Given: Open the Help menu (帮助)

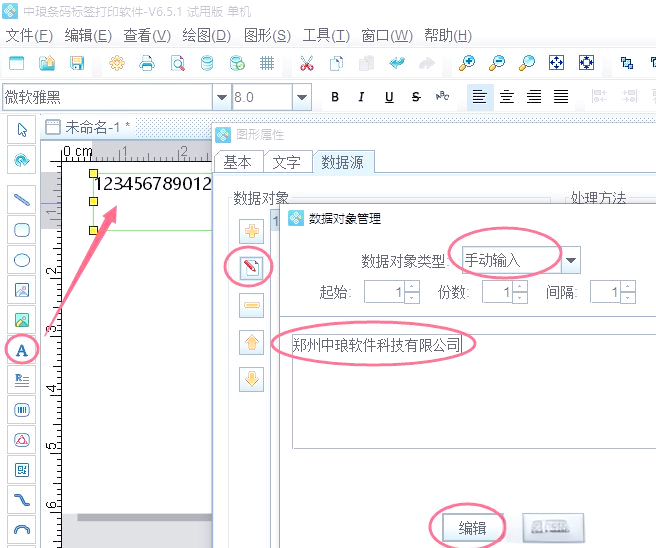Looking at the screenshot, I should (x=448, y=36).
